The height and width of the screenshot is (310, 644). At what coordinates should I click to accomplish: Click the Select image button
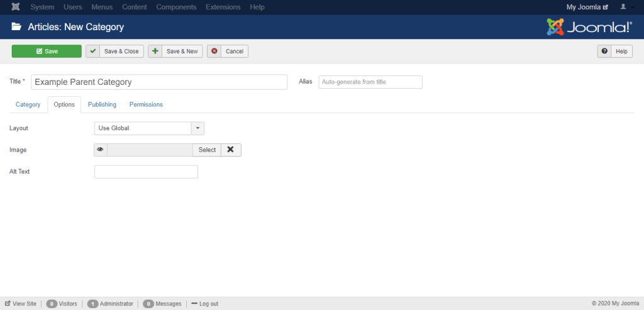(207, 150)
